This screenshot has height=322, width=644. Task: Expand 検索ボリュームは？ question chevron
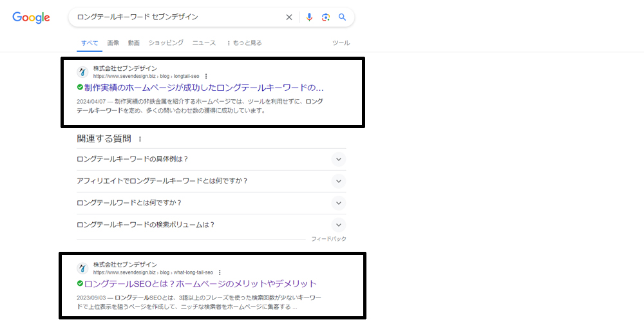pyautogui.click(x=339, y=225)
